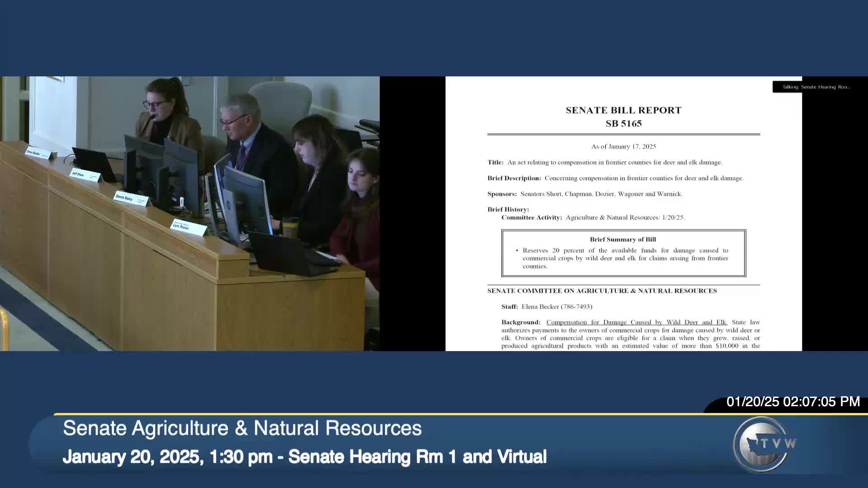
Task: Click the Committee Activity line
Action: click(593, 217)
